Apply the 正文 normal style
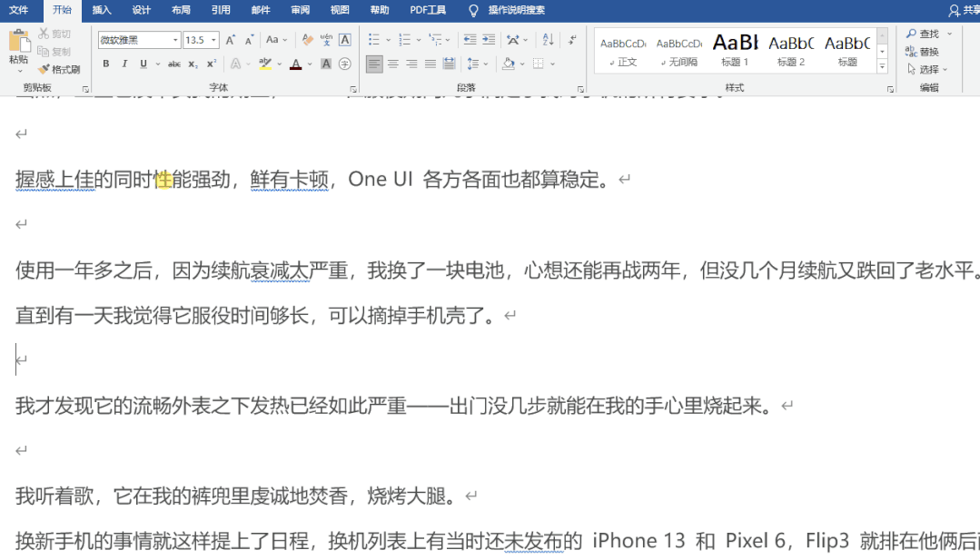 coord(623,49)
